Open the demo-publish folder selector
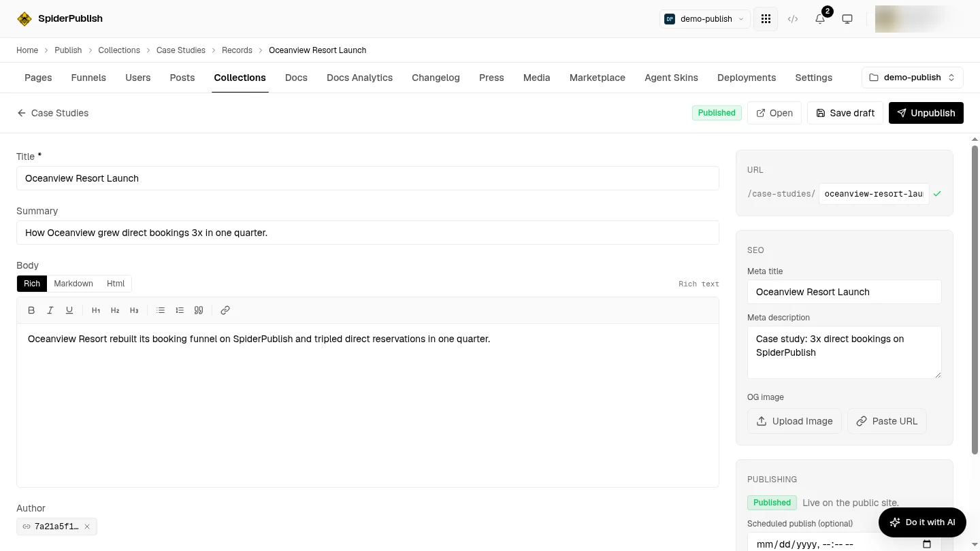The image size is (980, 551). coord(913,78)
